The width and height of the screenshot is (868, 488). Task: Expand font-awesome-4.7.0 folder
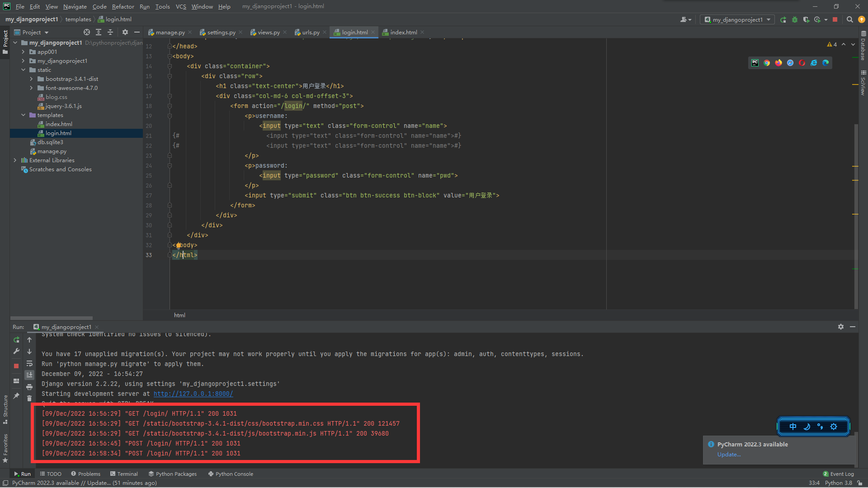click(x=31, y=88)
